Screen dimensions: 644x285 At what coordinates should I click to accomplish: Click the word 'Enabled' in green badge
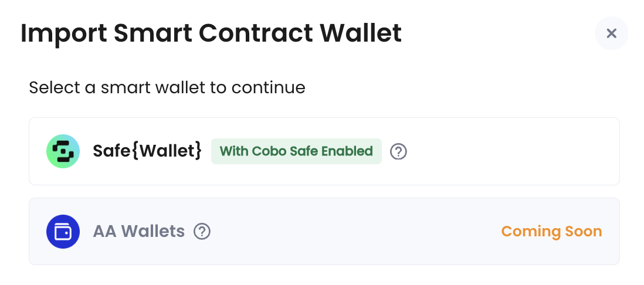click(x=347, y=151)
